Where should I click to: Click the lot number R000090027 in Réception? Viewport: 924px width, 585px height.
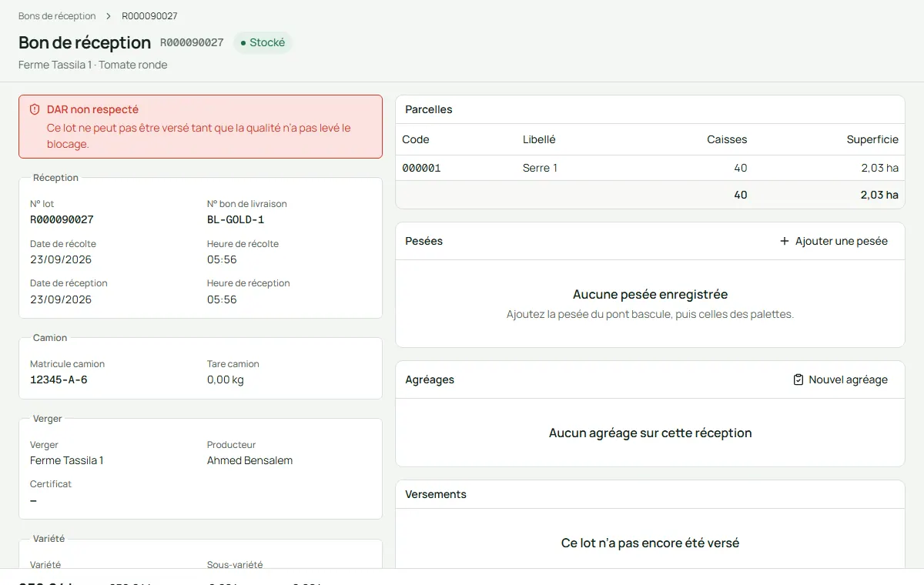coord(62,220)
